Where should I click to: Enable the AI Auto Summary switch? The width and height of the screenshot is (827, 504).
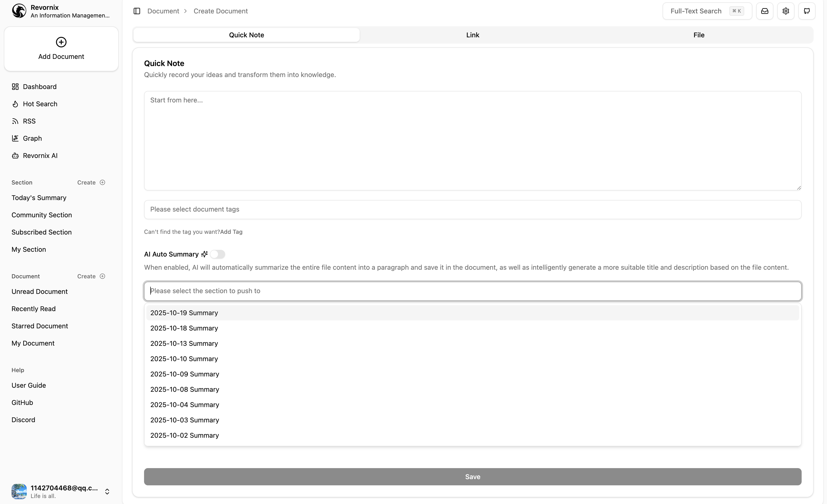point(218,254)
